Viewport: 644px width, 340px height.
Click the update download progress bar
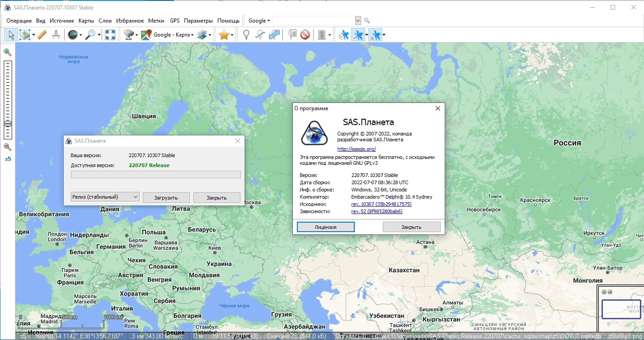click(156, 175)
